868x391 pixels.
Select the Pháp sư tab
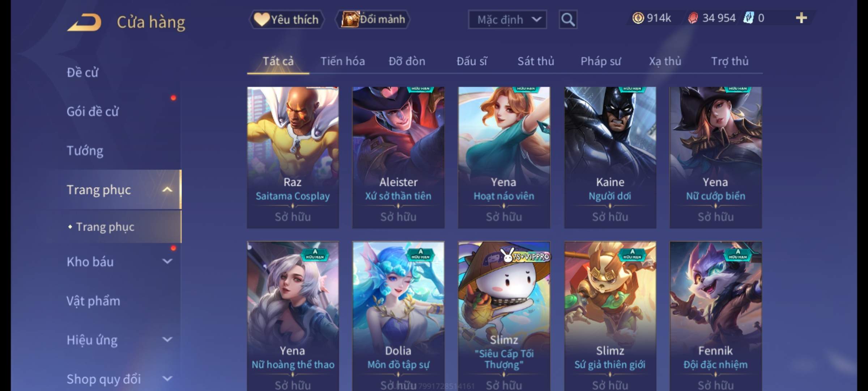[600, 61]
